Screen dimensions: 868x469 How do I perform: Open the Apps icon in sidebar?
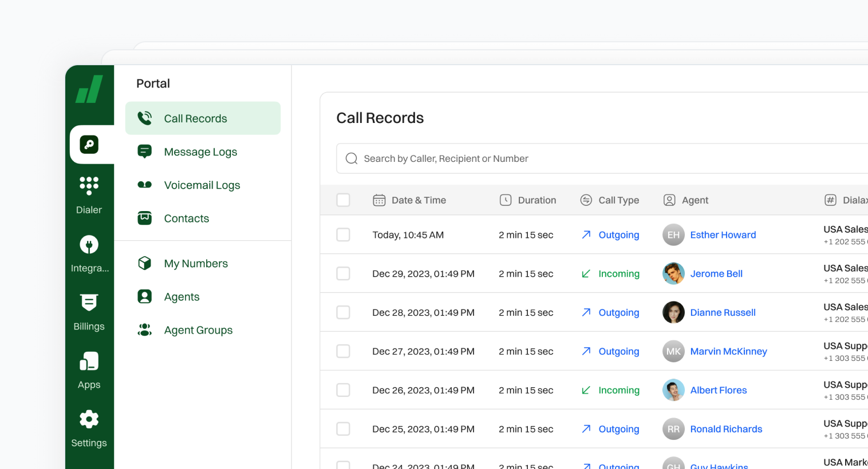click(89, 361)
